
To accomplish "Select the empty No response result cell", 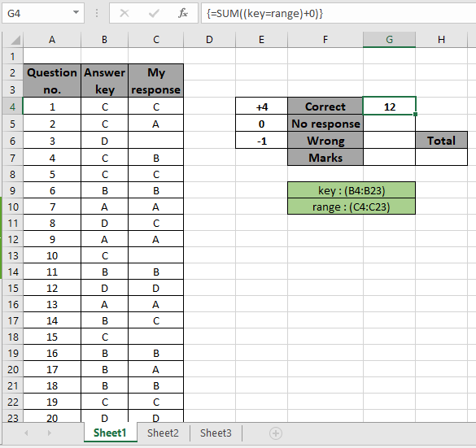I will 389,124.
